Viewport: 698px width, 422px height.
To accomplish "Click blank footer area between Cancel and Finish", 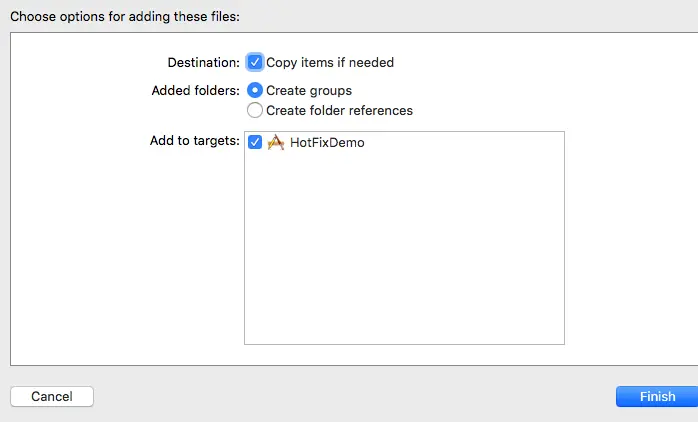I will [x=350, y=397].
